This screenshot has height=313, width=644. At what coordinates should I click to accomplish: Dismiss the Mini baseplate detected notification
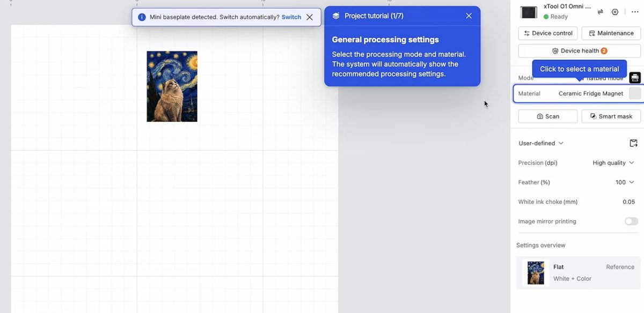pos(310,17)
